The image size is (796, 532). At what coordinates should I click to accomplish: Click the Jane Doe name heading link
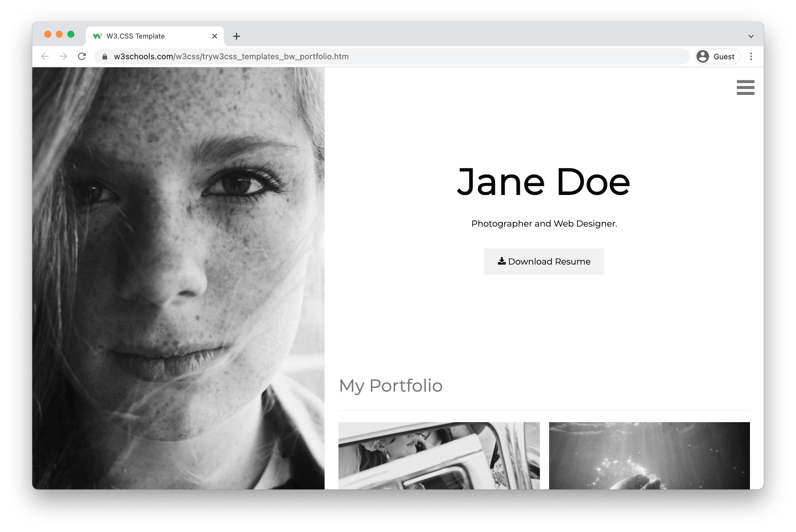[x=544, y=181]
